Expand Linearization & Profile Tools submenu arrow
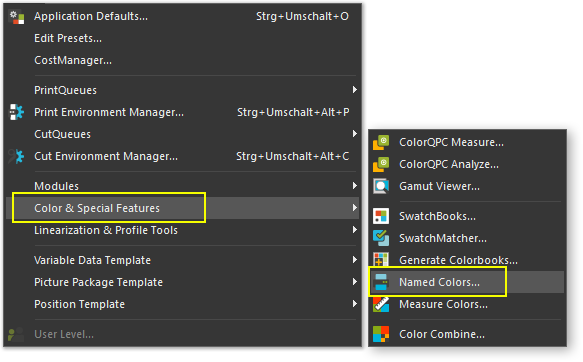This screenshot has height=362, width=583. (x=355, y=230)
